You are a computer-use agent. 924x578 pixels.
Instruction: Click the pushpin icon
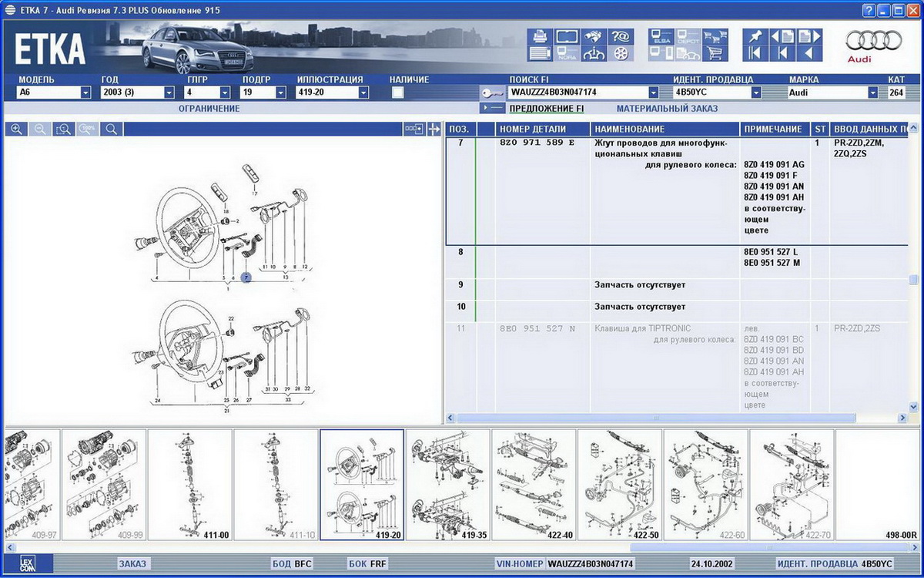755,36
